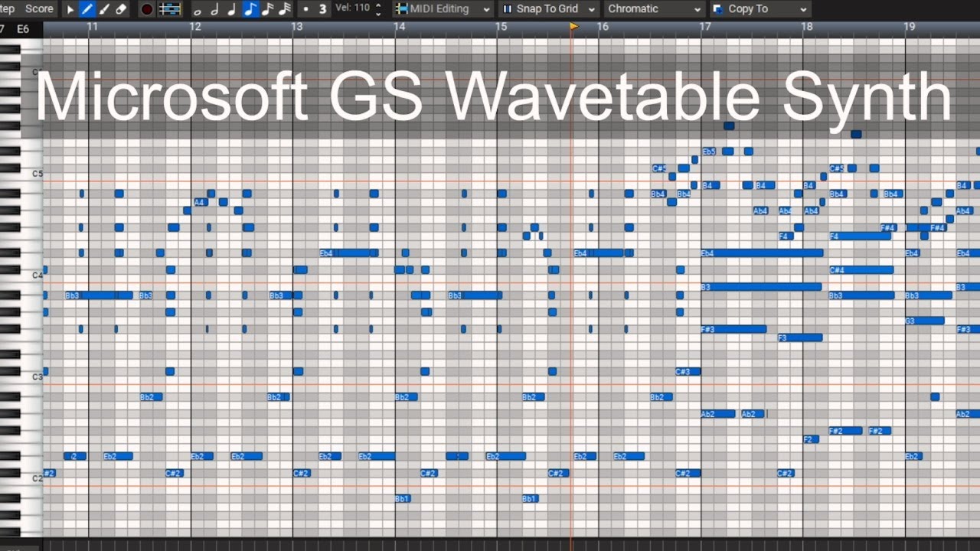Select the Bb1 note in bar 14

click(x=403, y=499)
